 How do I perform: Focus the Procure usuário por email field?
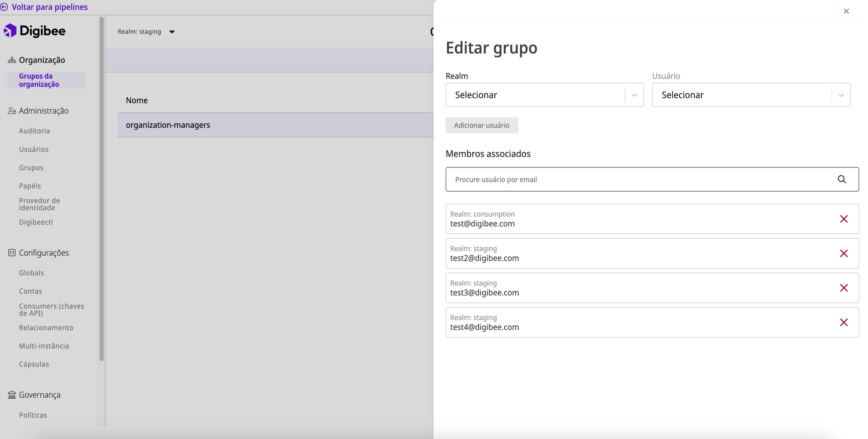pos(640,180)
